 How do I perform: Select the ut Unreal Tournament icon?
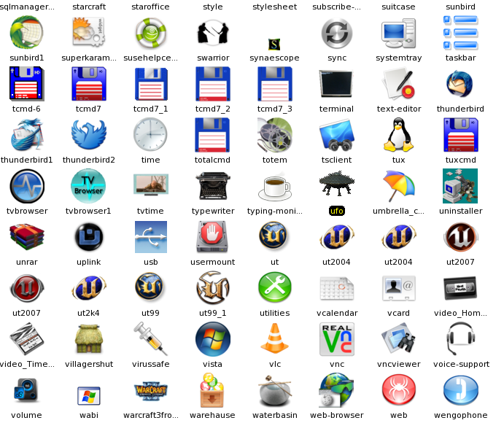[274, 236]
